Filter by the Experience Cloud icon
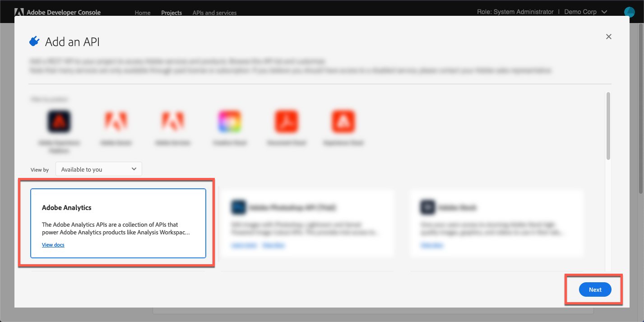The height and width of the screenshot is (322, 644). point(343,121)
